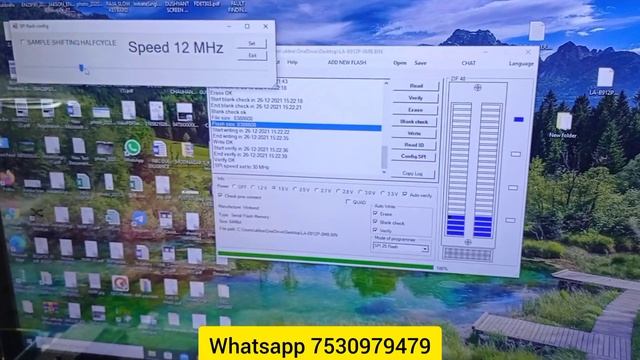The image size is (640, 360).
Task: Select the Erase OK log line
Action: (221, 93)
